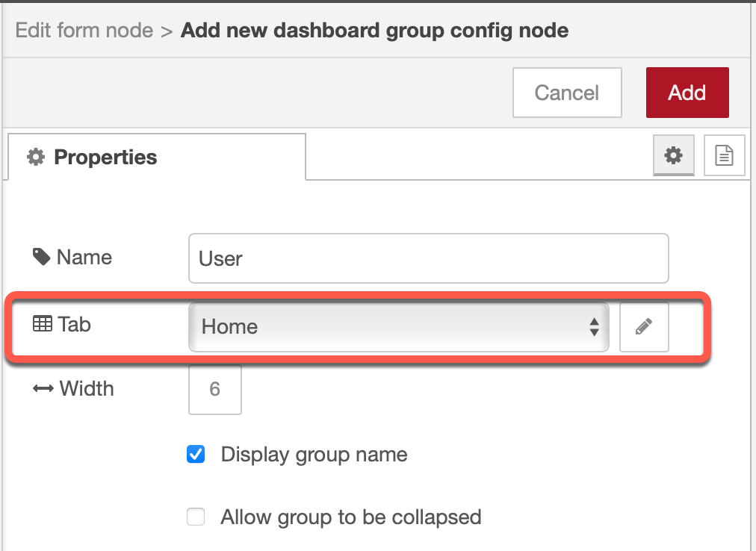Click the table grid icon next to Tab
The image size is (756, 551).
43,323
